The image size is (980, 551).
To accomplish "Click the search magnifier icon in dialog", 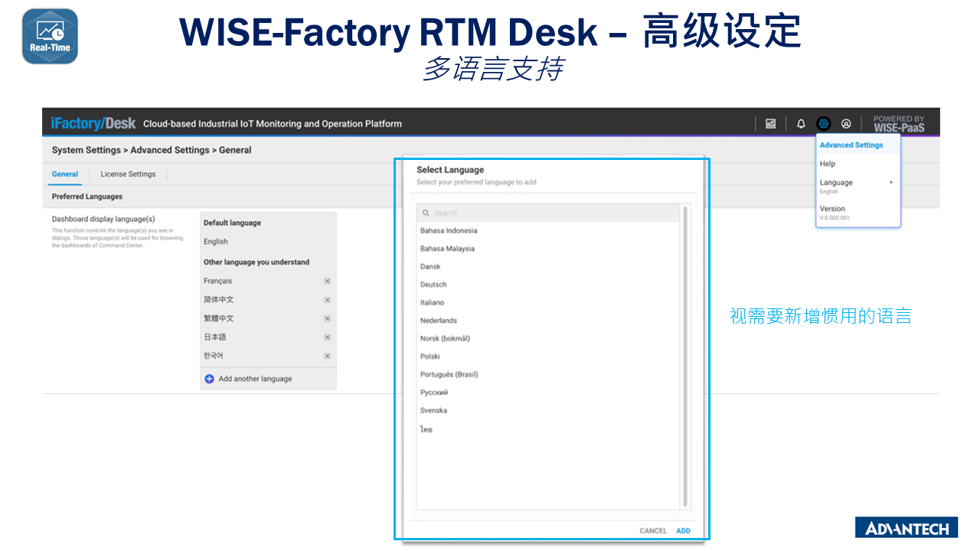I will [x=426, y=213].
